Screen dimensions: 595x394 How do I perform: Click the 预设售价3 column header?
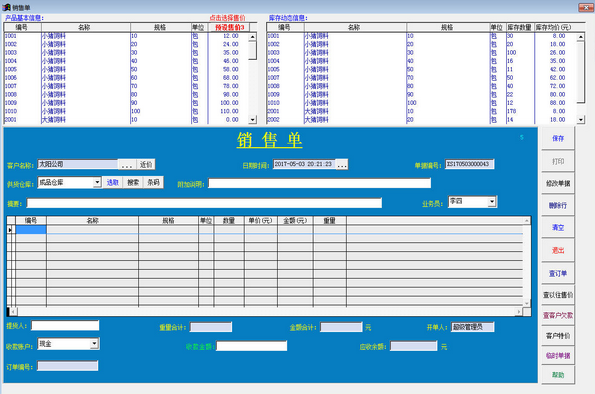click(x=229, y=27)
